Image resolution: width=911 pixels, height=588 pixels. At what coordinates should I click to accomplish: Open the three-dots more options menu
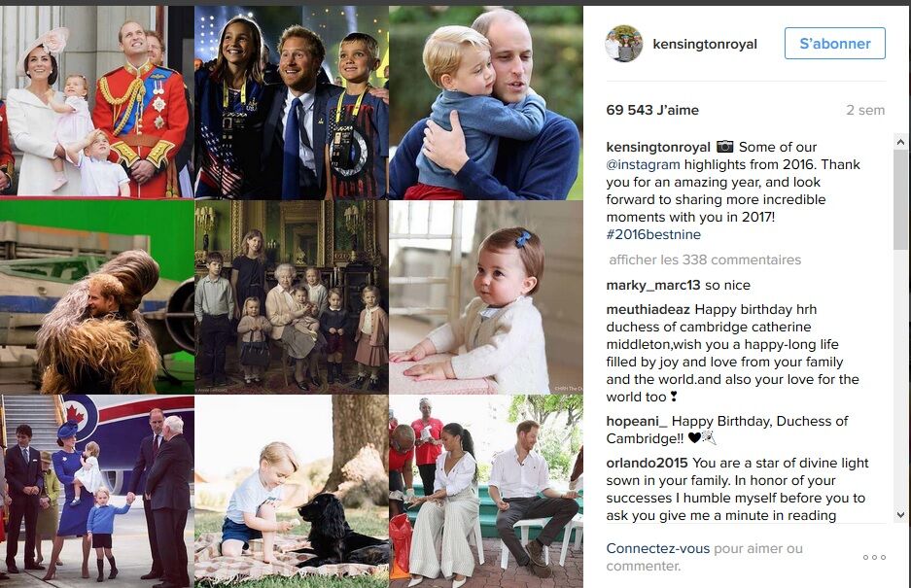874,557
